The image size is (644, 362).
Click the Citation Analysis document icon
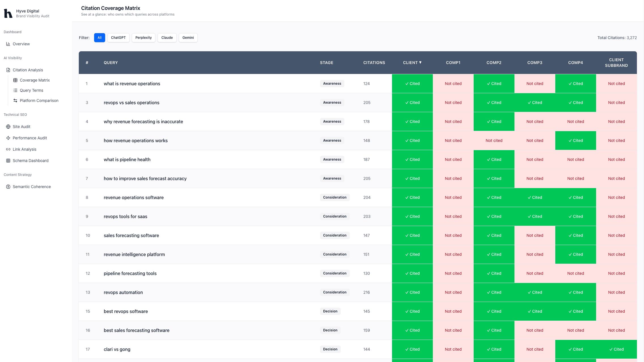click(8, 70)
